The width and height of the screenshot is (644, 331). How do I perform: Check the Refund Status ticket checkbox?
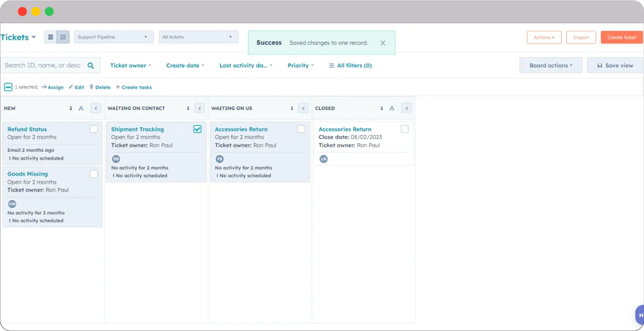pyautogui.click(x=94, y=129)
